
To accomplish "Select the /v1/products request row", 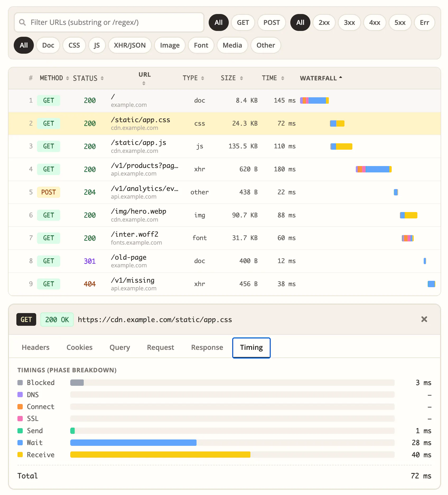I will click(x=225, y=169).
